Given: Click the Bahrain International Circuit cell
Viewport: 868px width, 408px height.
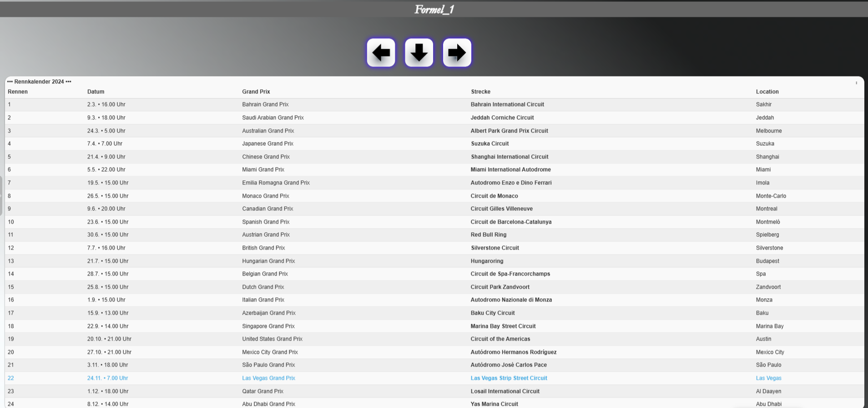Looking at the screenshot, I should (x=507, y=104).
